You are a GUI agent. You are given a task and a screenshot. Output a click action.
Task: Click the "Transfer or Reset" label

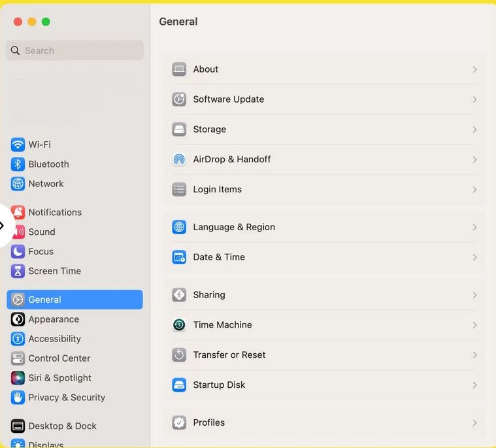229,355
